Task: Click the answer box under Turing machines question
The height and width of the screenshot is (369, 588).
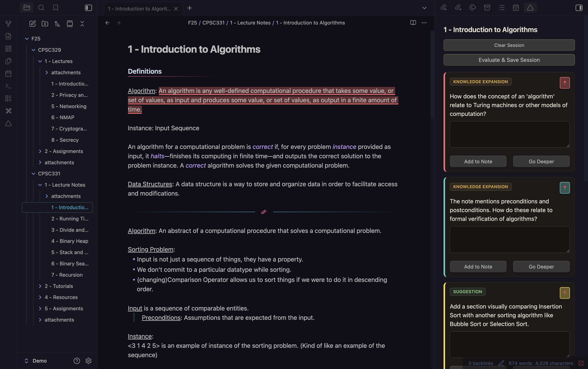Action: 509,135
